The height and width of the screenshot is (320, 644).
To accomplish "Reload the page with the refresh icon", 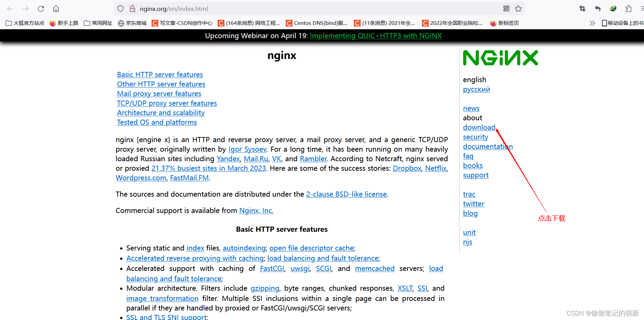I will 41,9.
